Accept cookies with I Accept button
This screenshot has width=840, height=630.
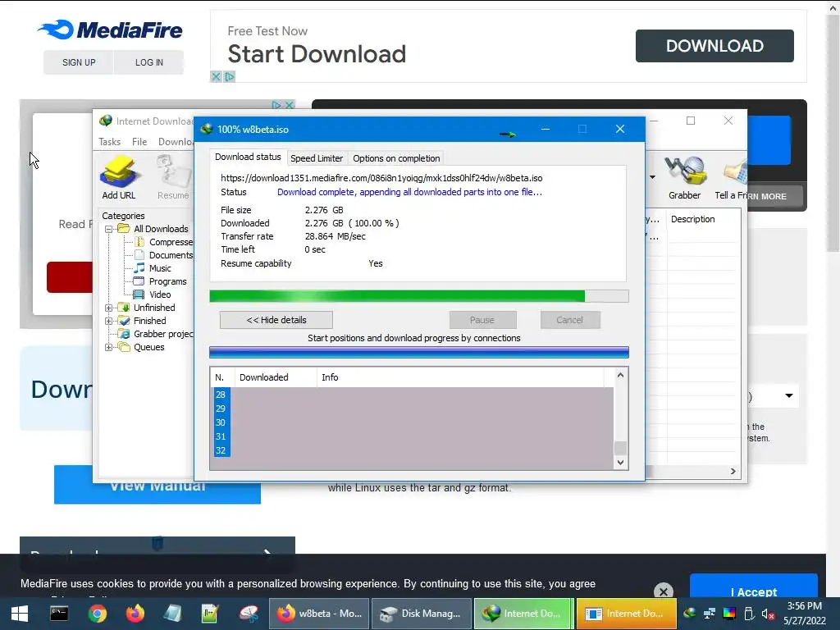pyautogui.click(x=754, y=587)
